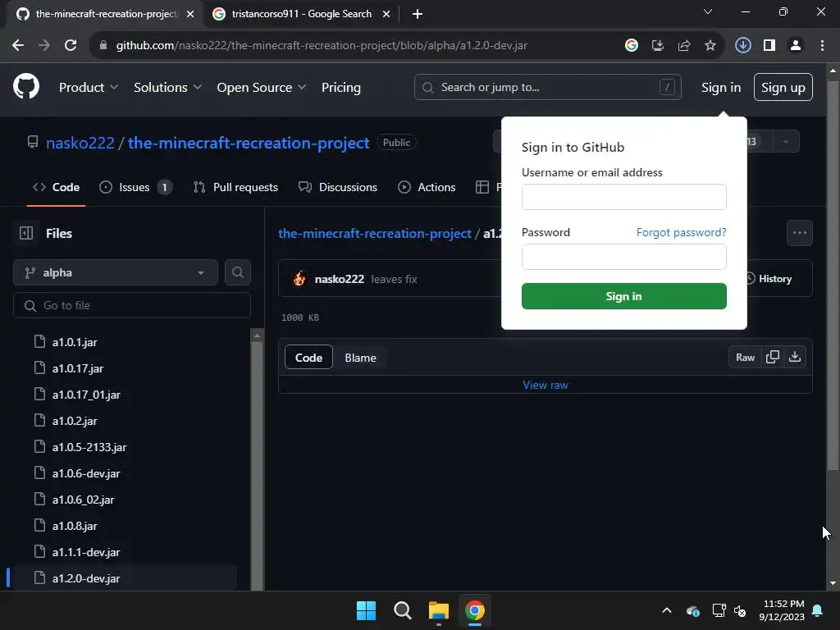Screen dimensions: 840x630
Task: Toggle Chrome side panel icon
Action: (769, 46)
